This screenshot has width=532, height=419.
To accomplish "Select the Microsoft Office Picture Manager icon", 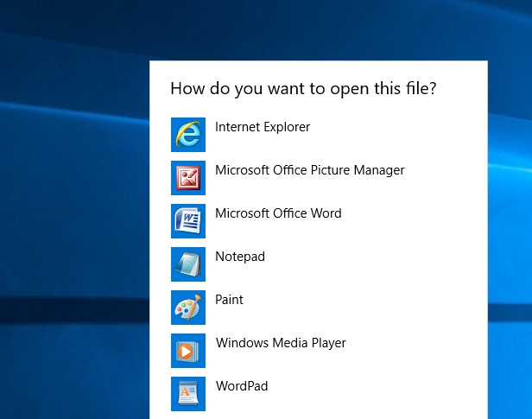I will [x=188, y=178].
